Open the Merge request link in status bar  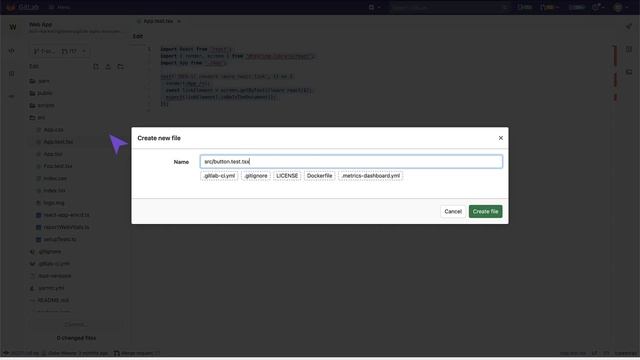[x=137, y=353]
